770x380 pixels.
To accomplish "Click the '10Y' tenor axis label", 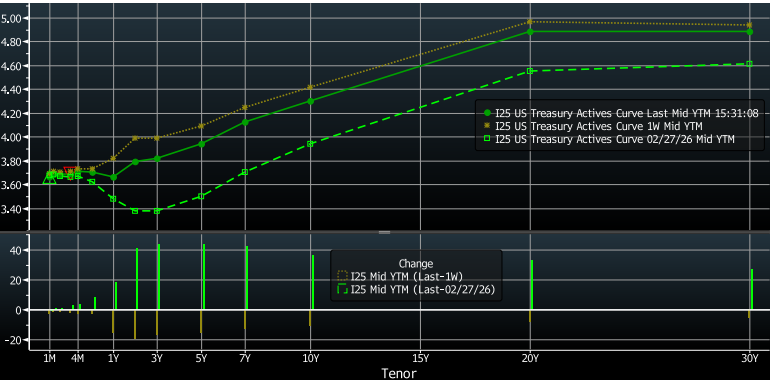I will point(310,358).
